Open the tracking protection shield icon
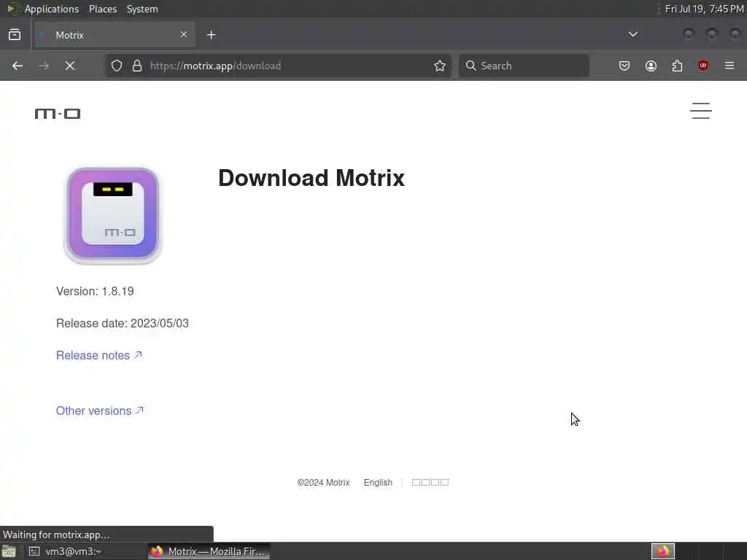 [117, 66]
